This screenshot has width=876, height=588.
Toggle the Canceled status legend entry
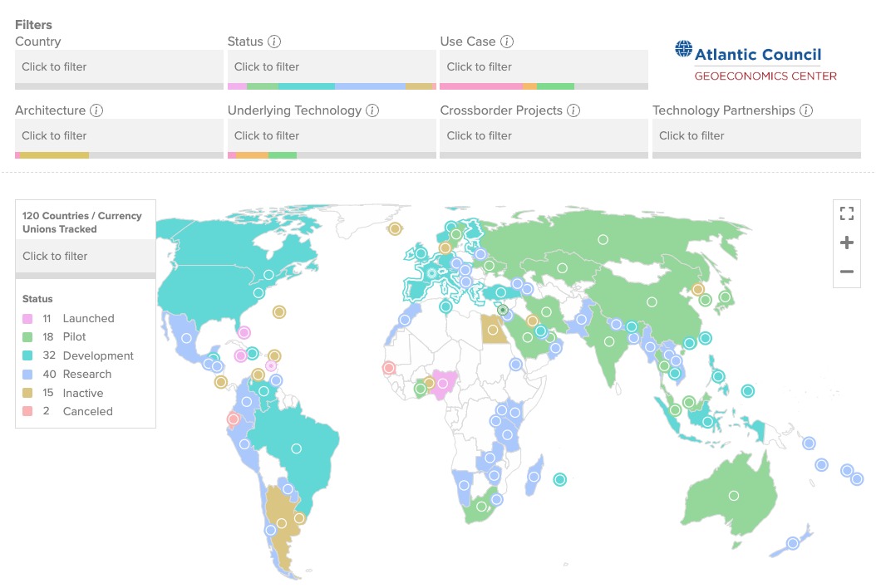pyautogui.click(x=87, y=411)
